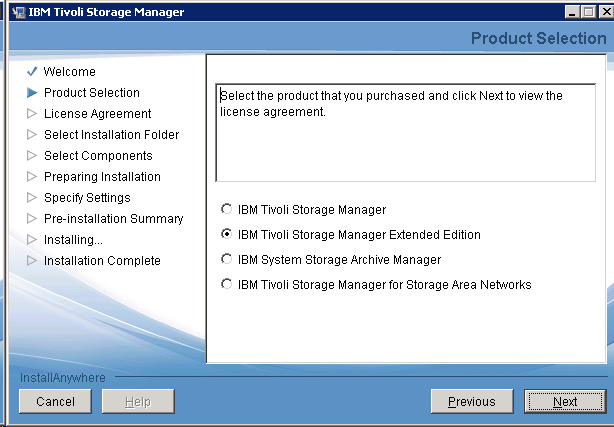The image size is (614, 427).
Task: Click the Installation Complete step label
Action: (102, 261)
